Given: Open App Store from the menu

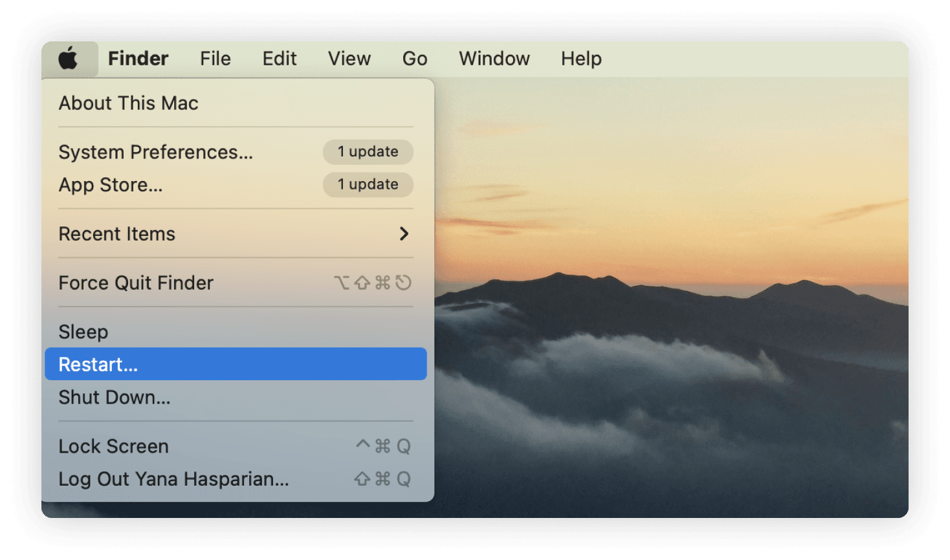Looking at the screenshot, I should [111, 185].
